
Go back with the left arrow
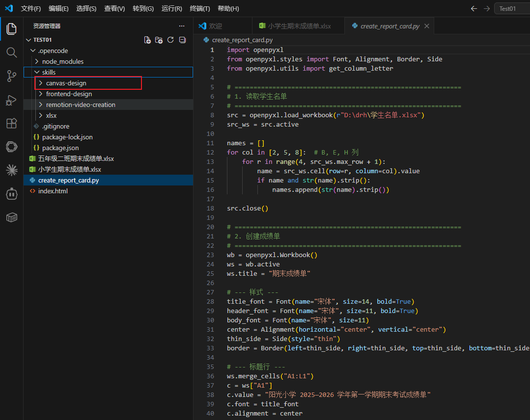point(474,9)
